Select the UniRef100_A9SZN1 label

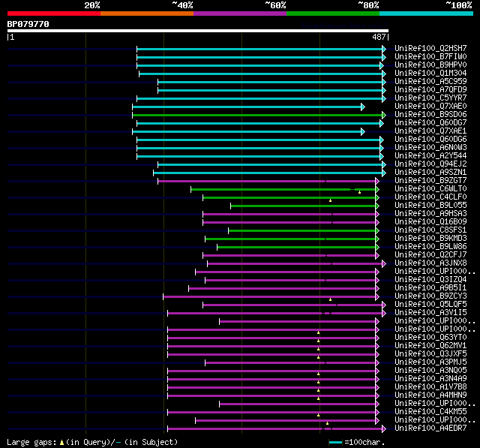[430, 173]
